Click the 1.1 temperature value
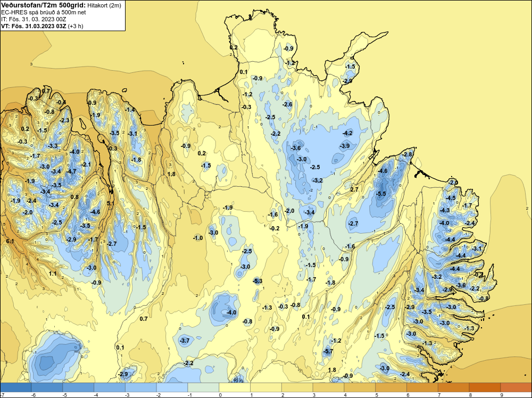This screenshot has height=398, width=532. tap(53, 273)
